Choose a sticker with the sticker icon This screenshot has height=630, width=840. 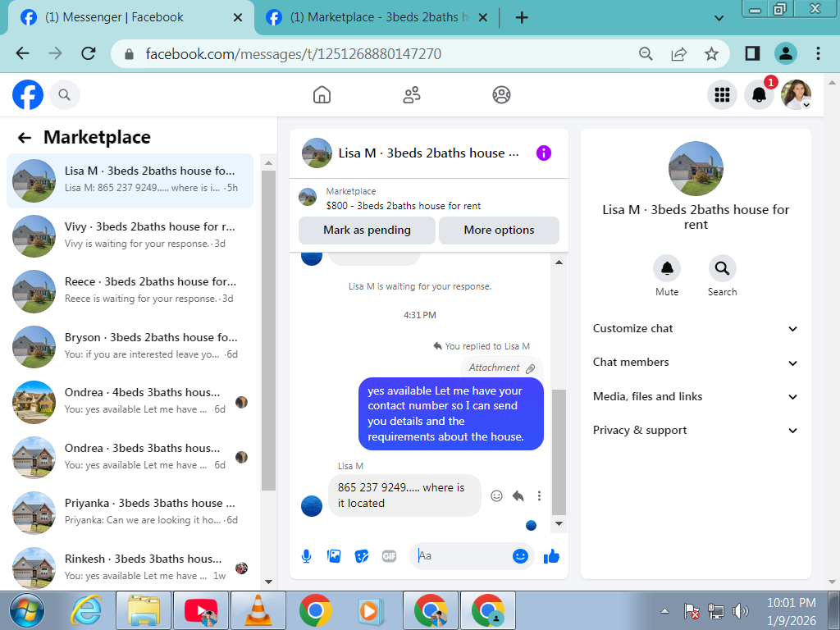click(x=362, y=556)
